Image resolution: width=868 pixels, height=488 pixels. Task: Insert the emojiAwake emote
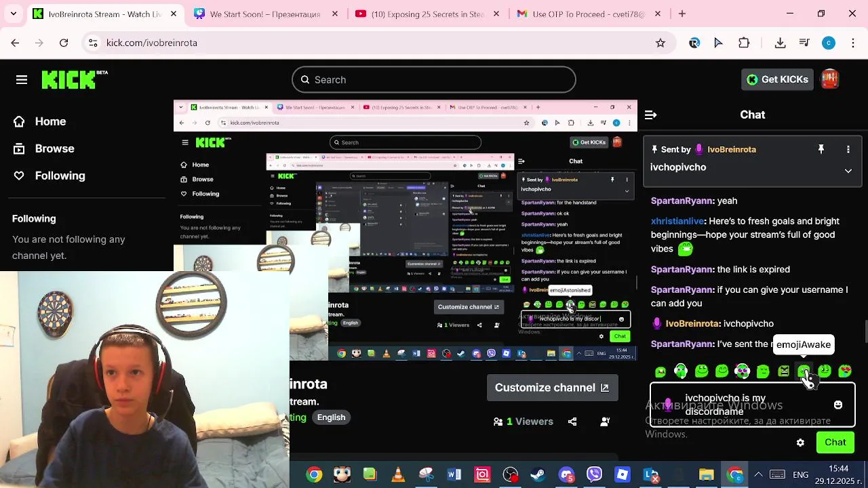pos(804,371)
